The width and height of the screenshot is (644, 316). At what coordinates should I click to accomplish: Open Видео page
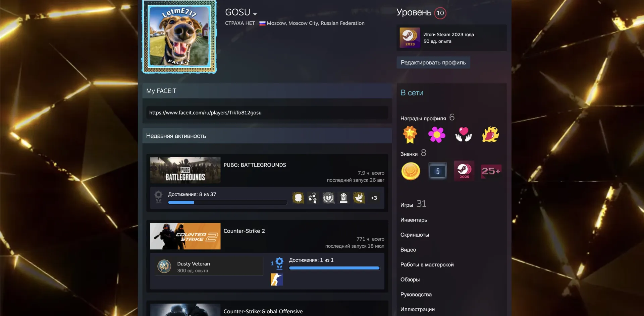click(408, 250)
